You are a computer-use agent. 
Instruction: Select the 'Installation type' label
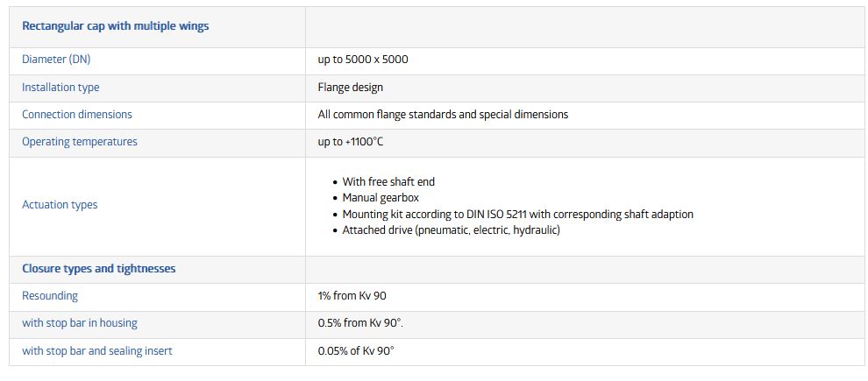pos(60,88)
